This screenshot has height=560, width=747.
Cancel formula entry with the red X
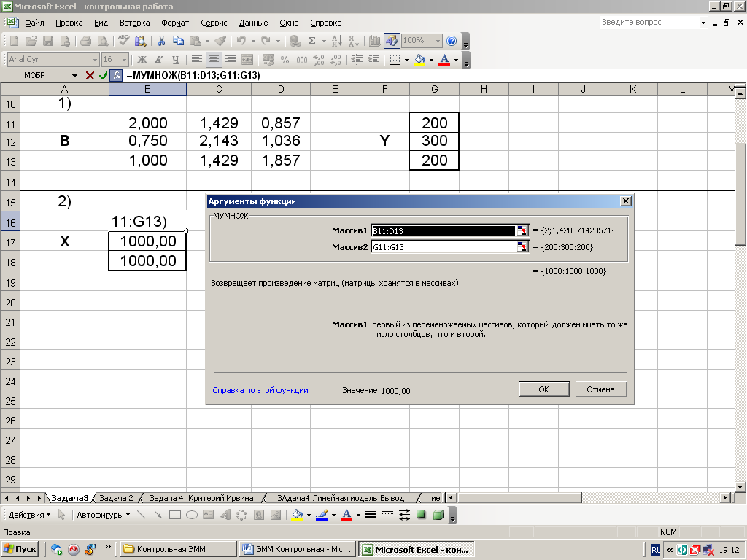tap(90, 75)
